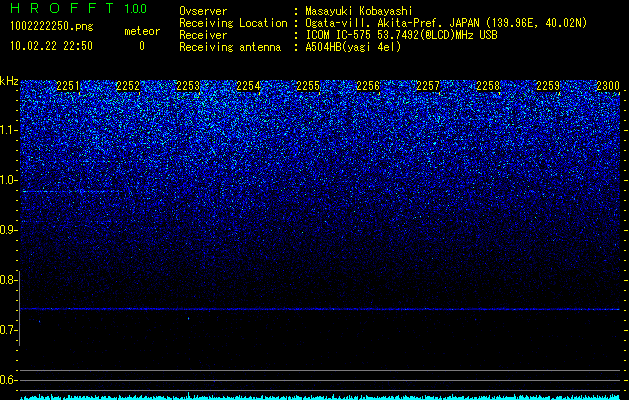Click the 2253 time marker
The image size is (629, 400).
point(188,86)
